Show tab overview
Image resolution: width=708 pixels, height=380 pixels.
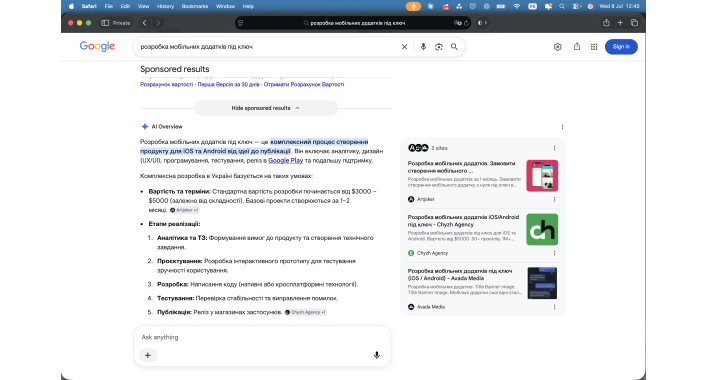tap(634, 23)
